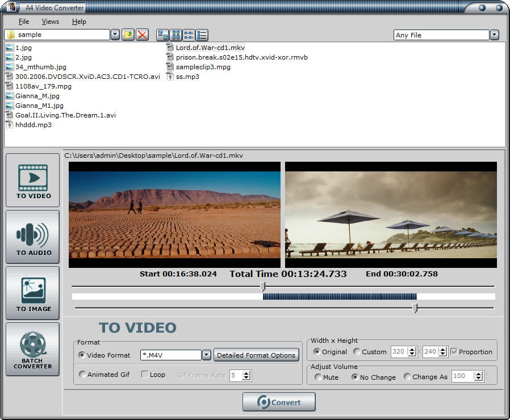This screenshot has width=510, height=420.
Task: Select the To Video conversion mode
Action: point(32,180)
